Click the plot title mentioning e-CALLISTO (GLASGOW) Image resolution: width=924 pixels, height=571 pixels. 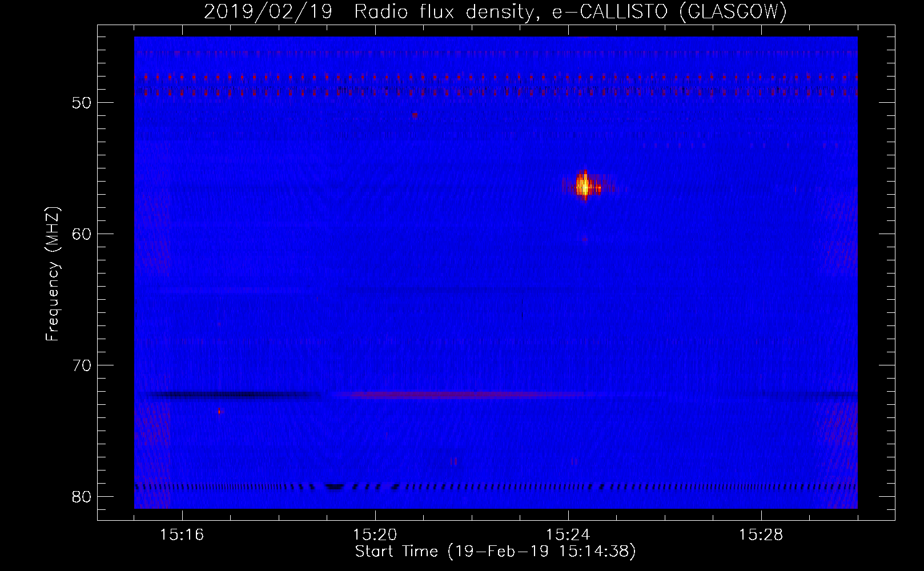(495, 11)
